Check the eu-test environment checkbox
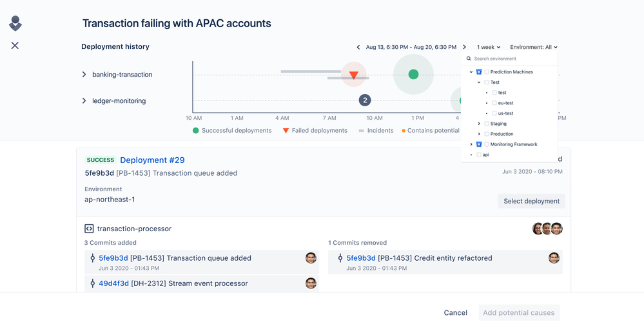 tap(494, 103)
